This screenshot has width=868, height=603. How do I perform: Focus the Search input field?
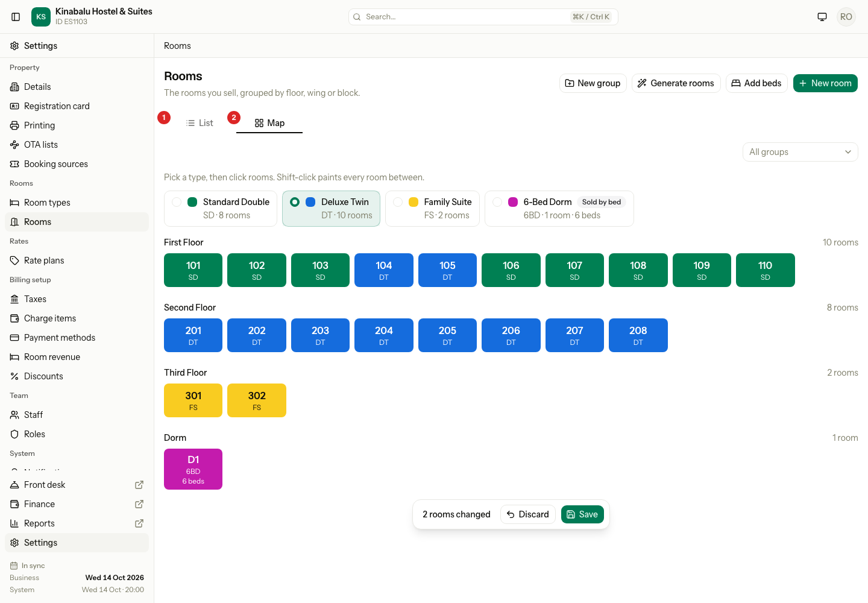[x=483, y=17]
